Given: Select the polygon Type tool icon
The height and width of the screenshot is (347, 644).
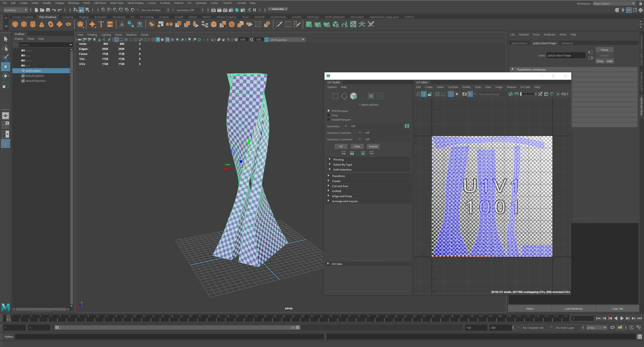Looking at the screenshot, I should point(101,24).
